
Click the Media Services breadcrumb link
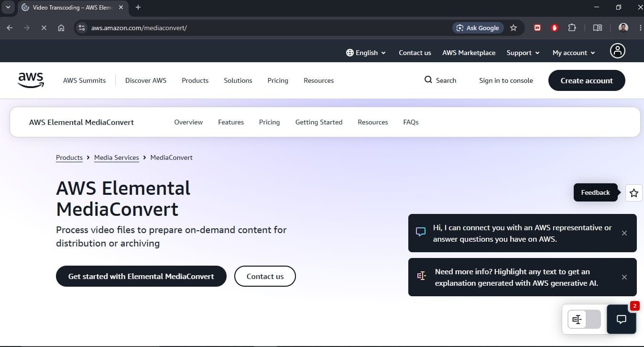point(117,157)
